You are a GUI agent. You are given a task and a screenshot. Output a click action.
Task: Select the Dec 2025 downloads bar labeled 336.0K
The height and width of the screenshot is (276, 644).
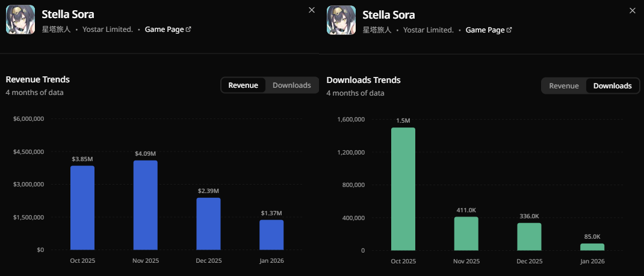point(529,236)
